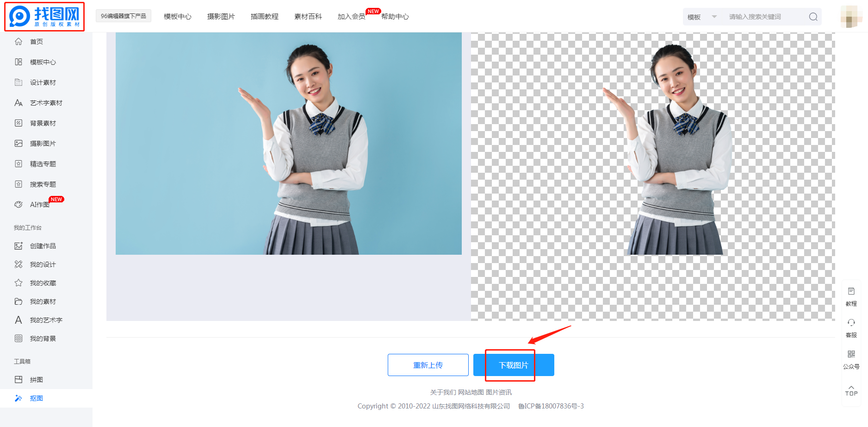Open the 关于我们 footer link
Image resolution: width=868 pixels, height=427 pixels.
443,392
